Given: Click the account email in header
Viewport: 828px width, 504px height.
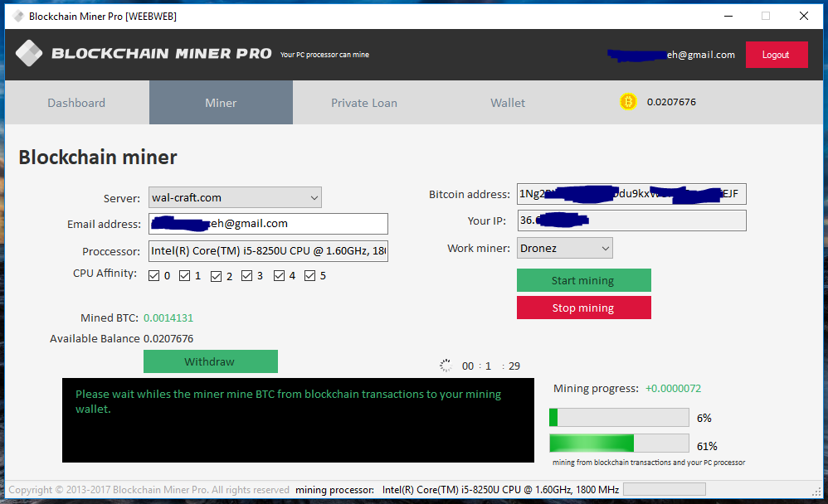Looking at the screenshot, I should [671, 55].
